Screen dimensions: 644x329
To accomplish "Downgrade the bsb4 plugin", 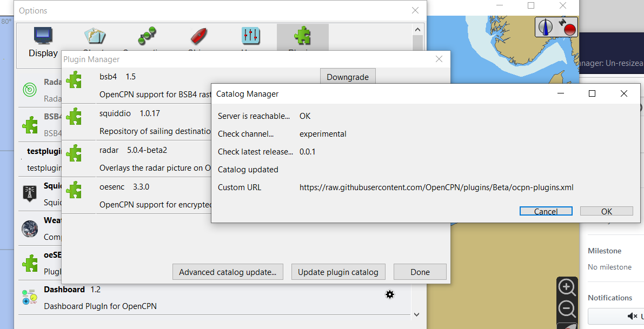I will point(348,77).
